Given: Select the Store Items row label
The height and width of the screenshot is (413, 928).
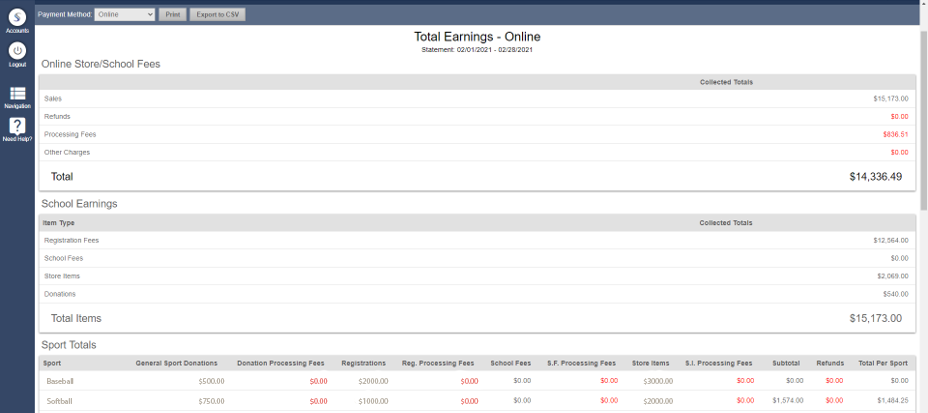Looking at the screenshot, I should point(62,276).
